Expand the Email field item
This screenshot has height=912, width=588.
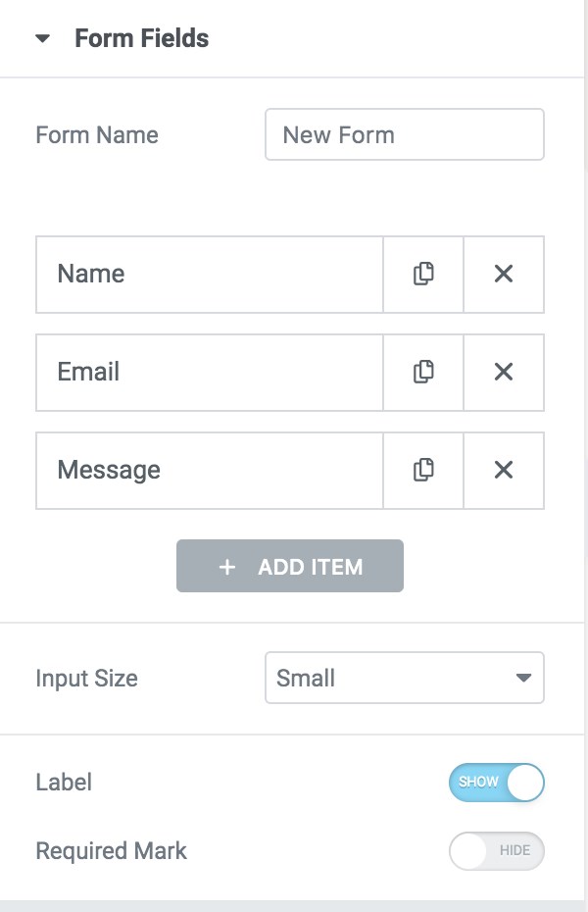(x=209, y=372)
